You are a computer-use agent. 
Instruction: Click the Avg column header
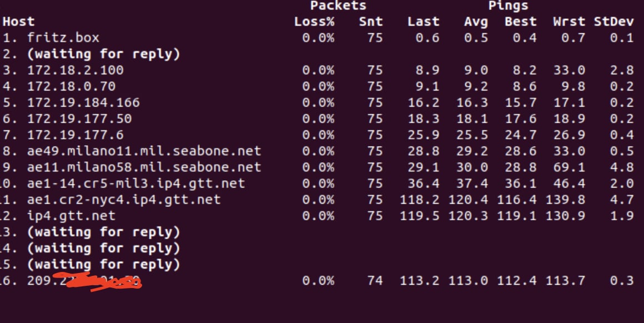click(476, 21)
